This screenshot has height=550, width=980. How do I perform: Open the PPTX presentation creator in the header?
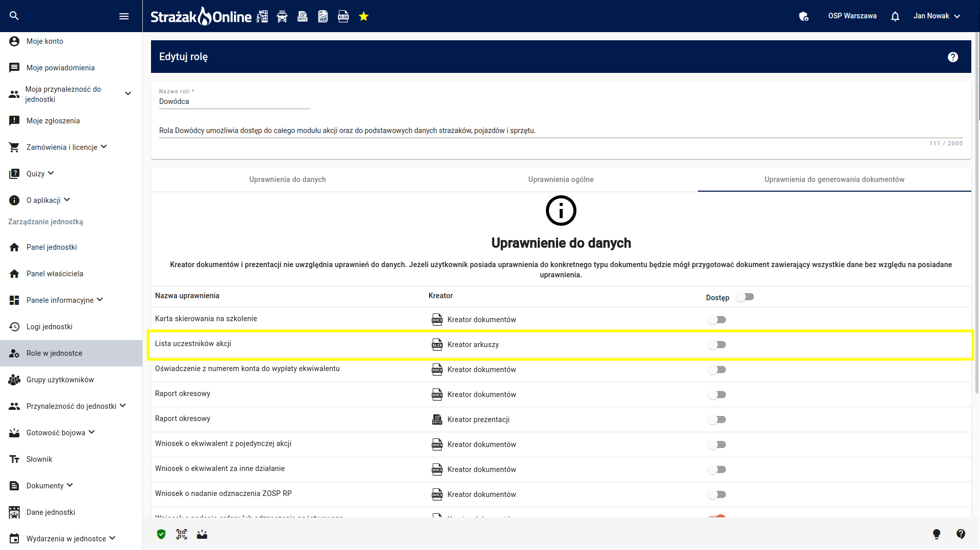click(303, 16)
